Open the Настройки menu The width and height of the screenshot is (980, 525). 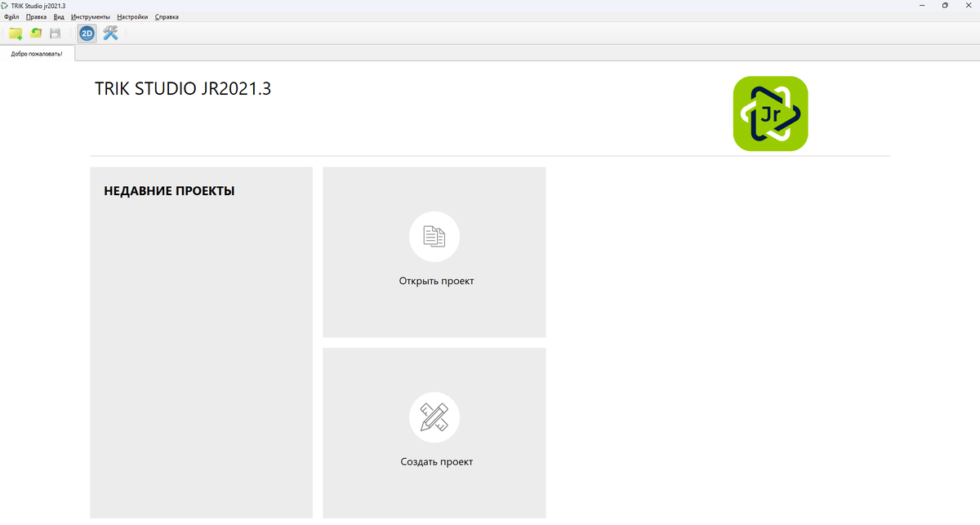[x=132, y=16]
